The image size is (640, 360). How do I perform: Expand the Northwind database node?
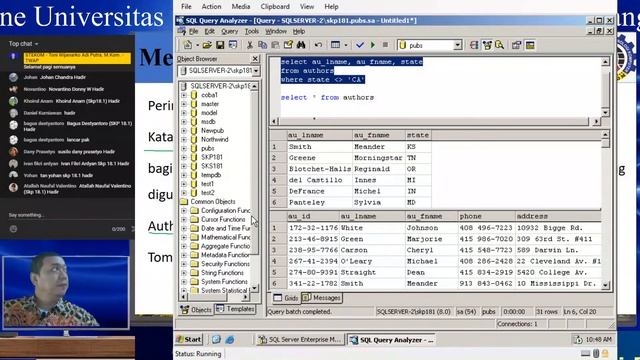[x=184, y=139]
